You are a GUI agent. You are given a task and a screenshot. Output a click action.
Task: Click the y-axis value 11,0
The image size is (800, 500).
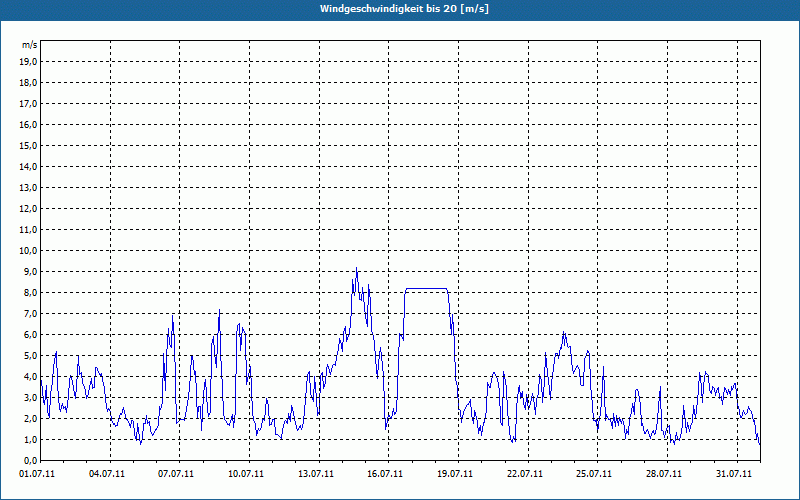(x=28, y=230)
